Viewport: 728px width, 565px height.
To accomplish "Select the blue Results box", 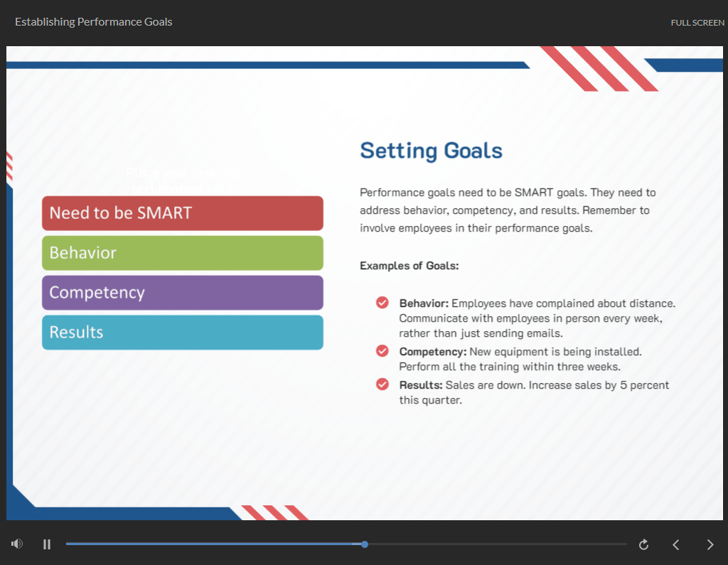I will click(183, 333).
